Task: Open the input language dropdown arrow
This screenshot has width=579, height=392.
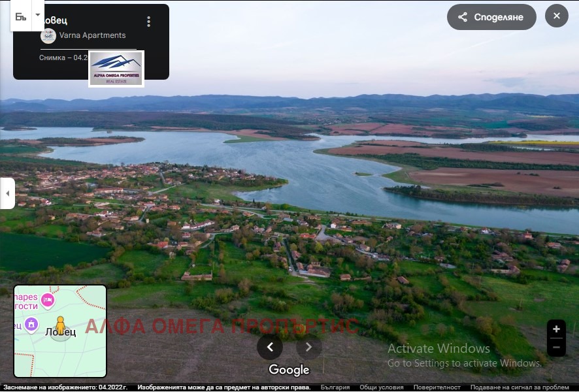Action: (x=37, y=14)
